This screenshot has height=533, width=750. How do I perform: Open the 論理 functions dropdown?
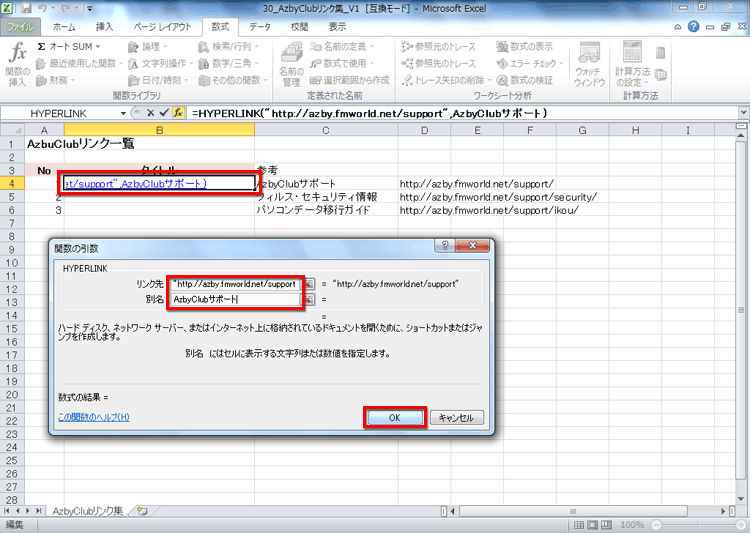[147, 46]
